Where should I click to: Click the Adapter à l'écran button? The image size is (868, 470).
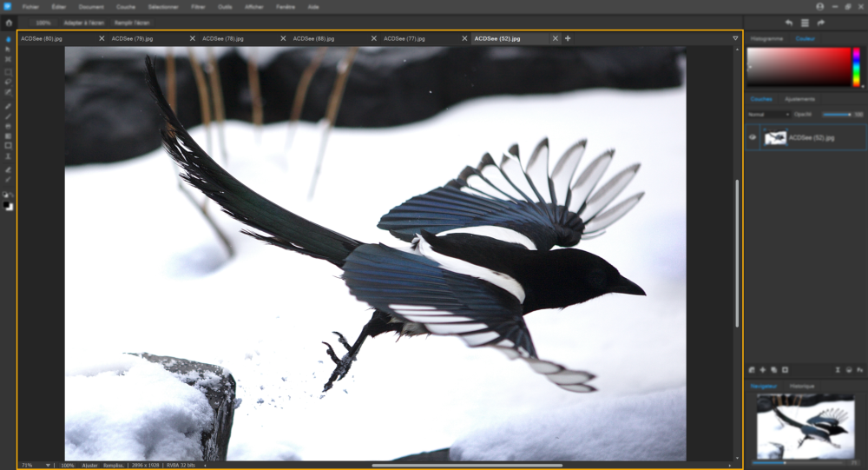point(84,23)
